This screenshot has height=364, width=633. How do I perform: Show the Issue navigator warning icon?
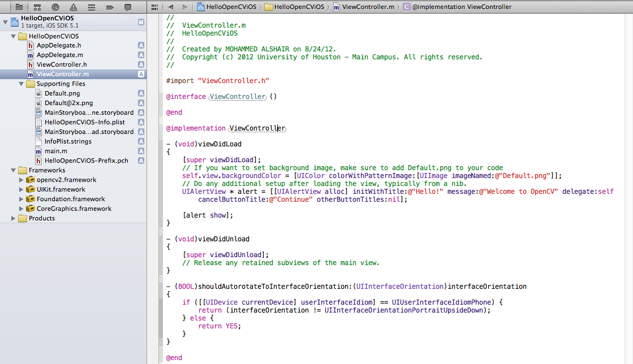coord(74,7)
